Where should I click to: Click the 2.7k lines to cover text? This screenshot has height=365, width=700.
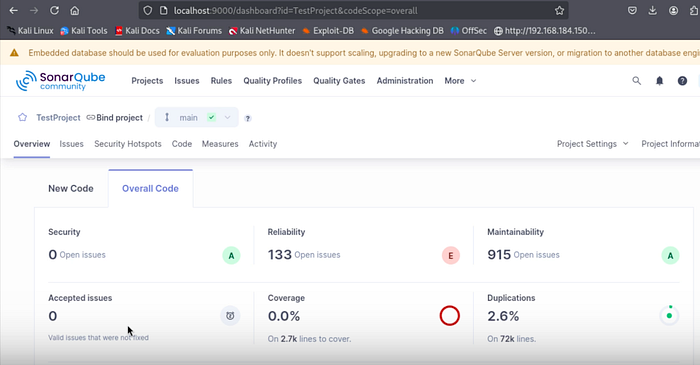click(x=309, y=339)
